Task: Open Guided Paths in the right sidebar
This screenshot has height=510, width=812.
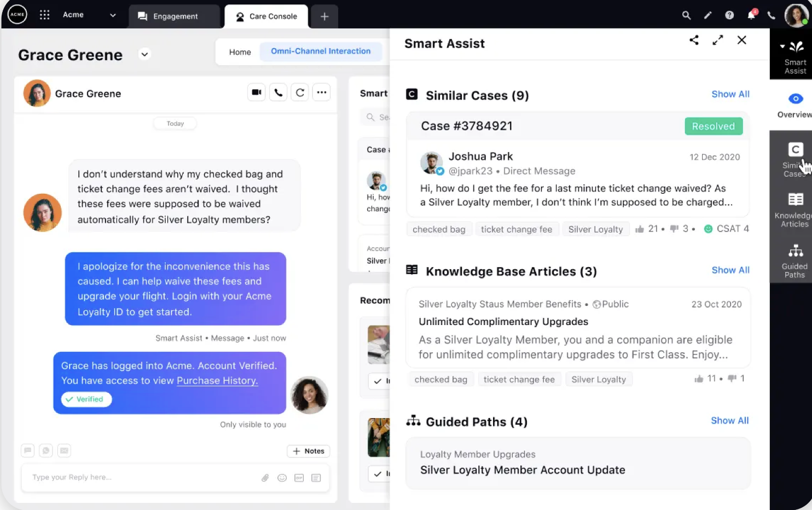Action: click(x=795, y=261)
